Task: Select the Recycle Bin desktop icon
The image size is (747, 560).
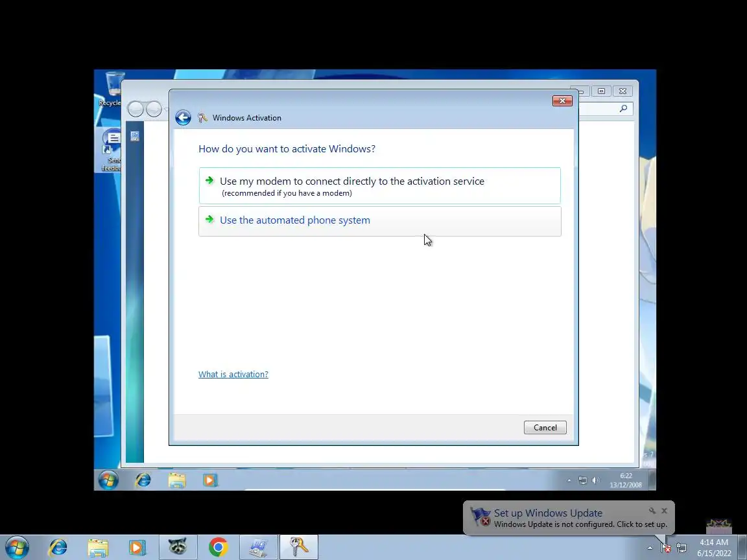Action: coord(111,89)
